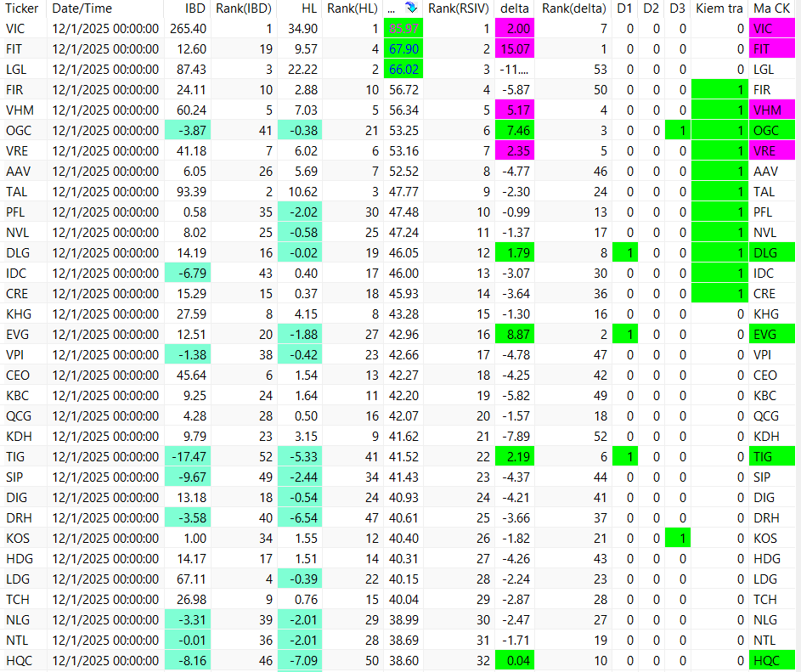This screenshot has width=801, height=672.
Task: Sort by the Ticker column header
Action: coord(22,8)
